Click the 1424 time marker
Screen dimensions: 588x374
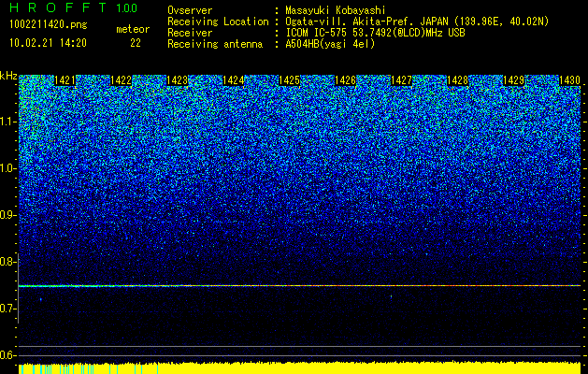click(234, 80)
